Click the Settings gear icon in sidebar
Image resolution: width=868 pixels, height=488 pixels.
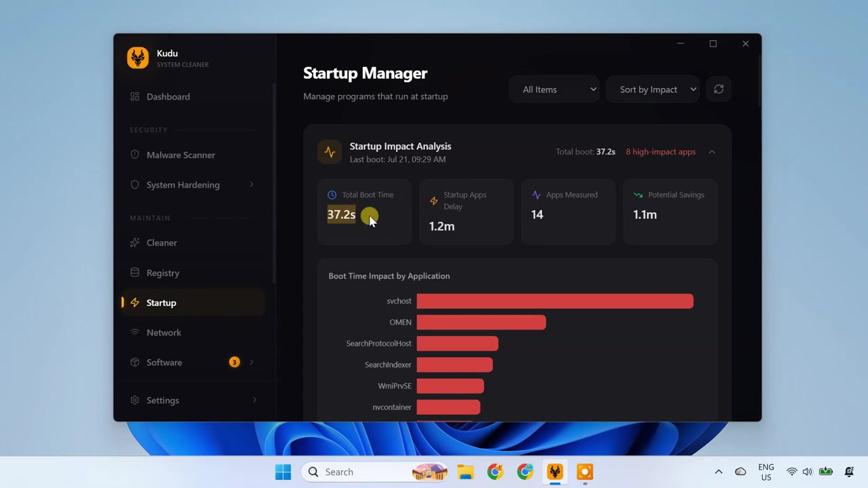134,400
